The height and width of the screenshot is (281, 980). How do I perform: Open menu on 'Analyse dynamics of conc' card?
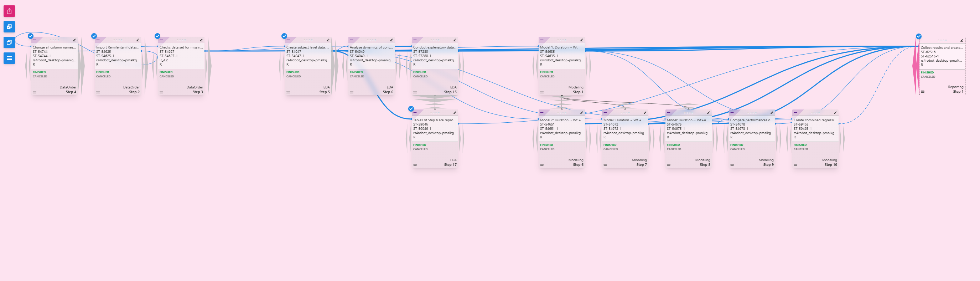coord(352,92)
